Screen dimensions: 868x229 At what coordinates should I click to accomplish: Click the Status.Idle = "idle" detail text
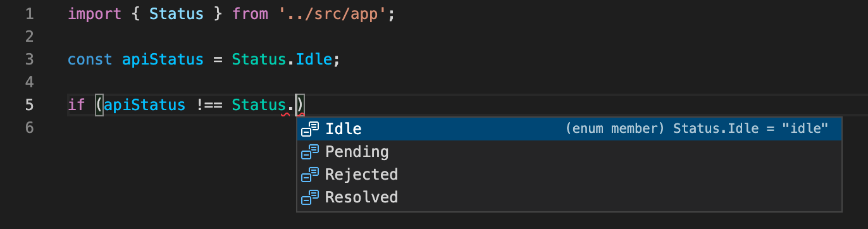[750, 129]
